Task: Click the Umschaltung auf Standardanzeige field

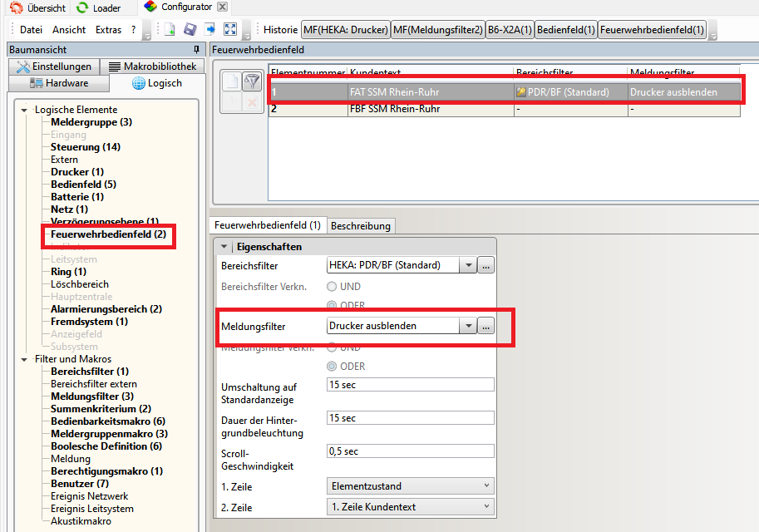Action: point(411,385)
